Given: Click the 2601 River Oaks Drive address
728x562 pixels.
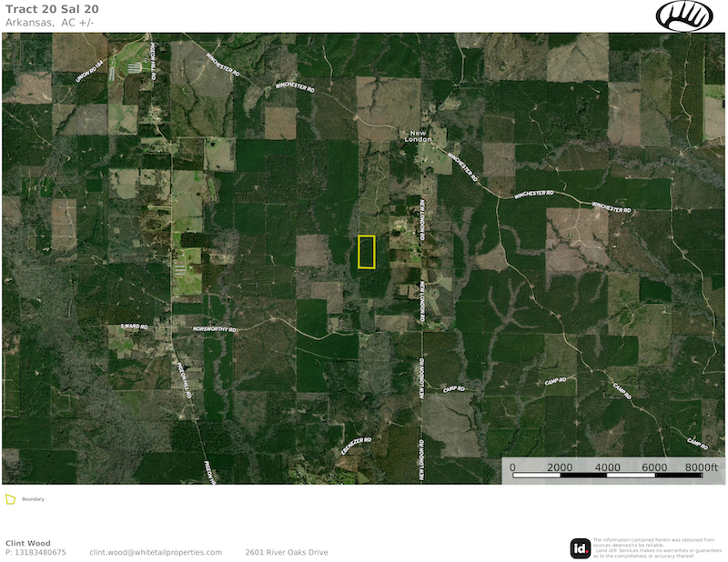Looking at the screenshot, I should (287, 552).
